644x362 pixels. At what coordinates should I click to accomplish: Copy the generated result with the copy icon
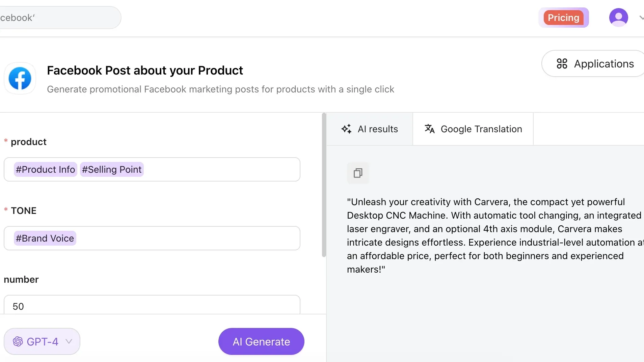tap(358, 173)
